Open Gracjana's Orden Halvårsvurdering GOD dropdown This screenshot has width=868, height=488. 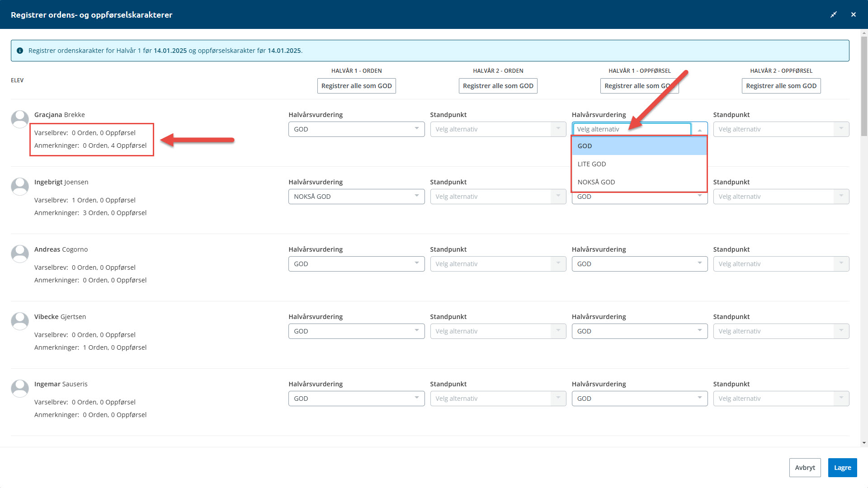click(356, 129)
